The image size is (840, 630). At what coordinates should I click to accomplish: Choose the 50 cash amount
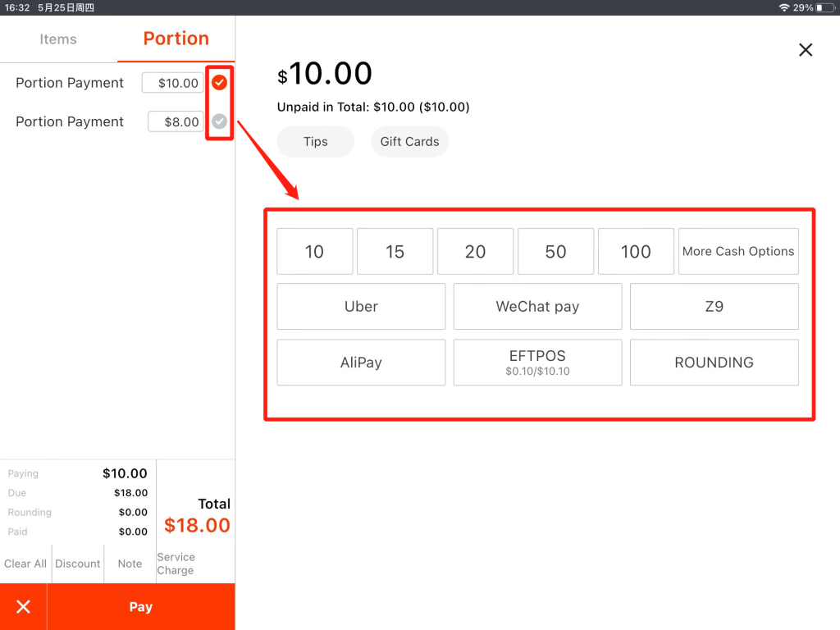555,251
